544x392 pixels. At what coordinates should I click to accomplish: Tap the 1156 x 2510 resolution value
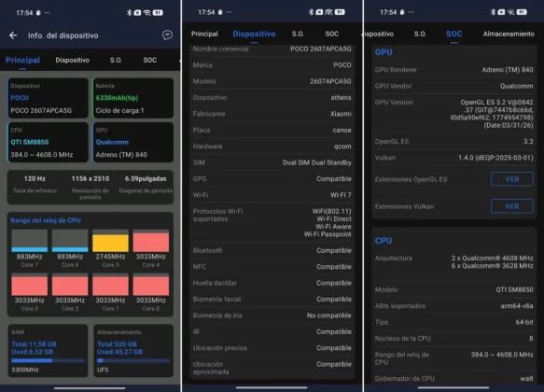coord(91,178)
